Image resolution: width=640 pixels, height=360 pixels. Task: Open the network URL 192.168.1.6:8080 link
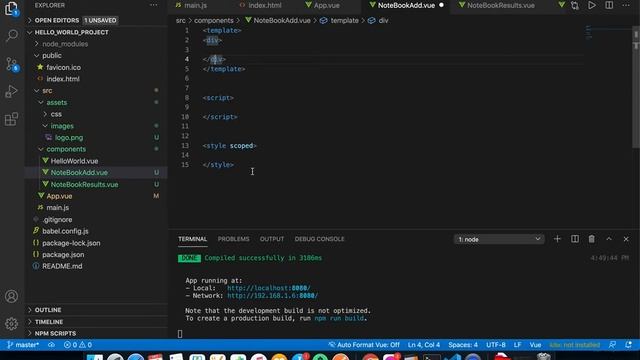tap(272, 296)
